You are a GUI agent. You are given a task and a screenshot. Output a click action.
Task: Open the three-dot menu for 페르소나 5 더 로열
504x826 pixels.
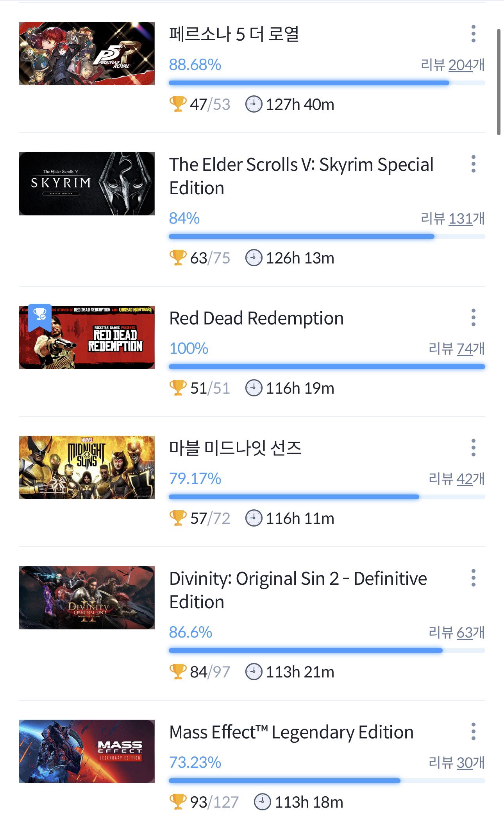coord(473,34)
